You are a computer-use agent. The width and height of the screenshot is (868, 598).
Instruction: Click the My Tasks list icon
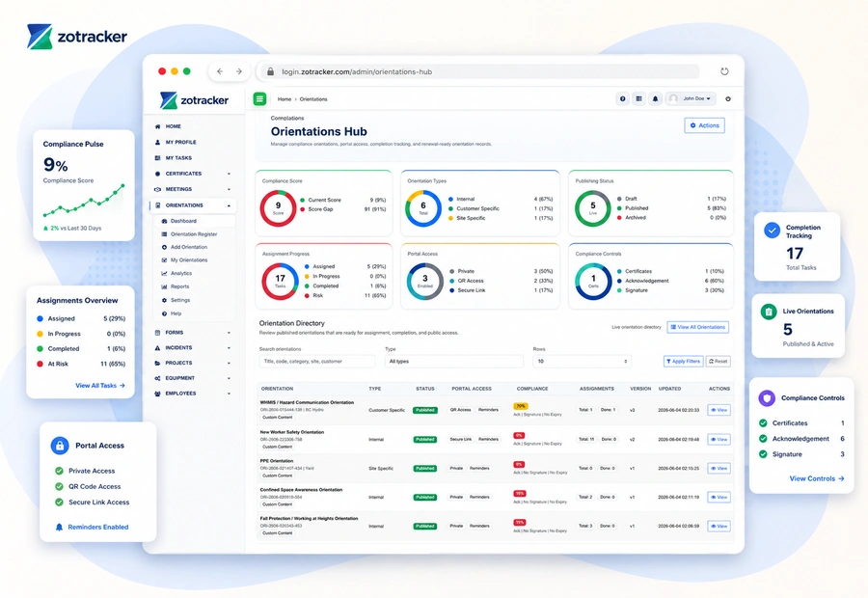[158, 158]
